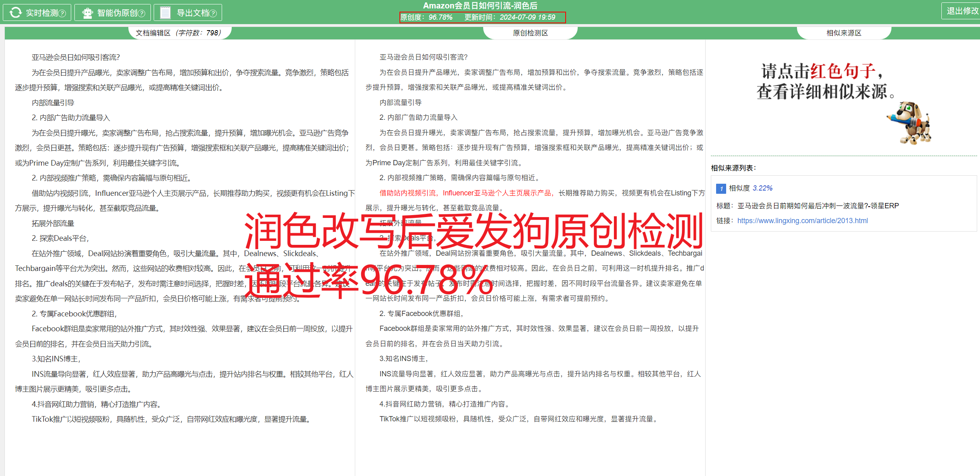980x476 pixels.
Task: Open the lingxing.com article link
Action: (x=802, y=221)
